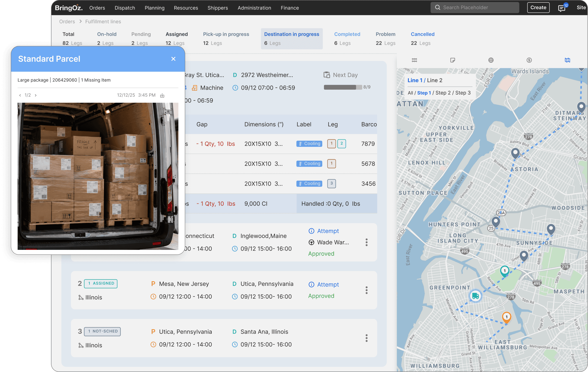Download the parcel photo
Screen dimensions: 588x372
[x=162, y=95]
